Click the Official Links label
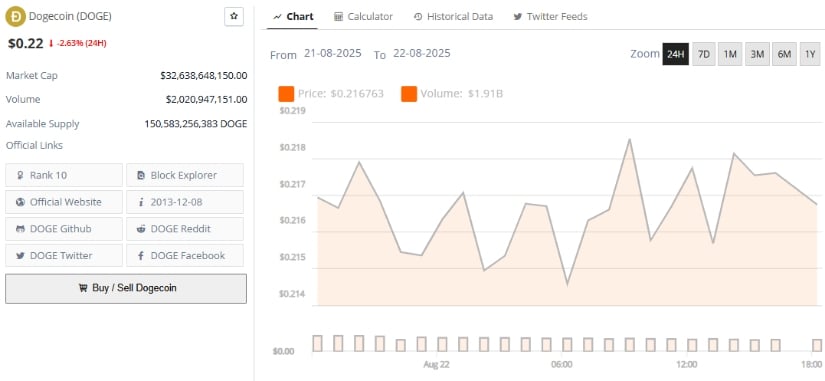 (34, 145)
